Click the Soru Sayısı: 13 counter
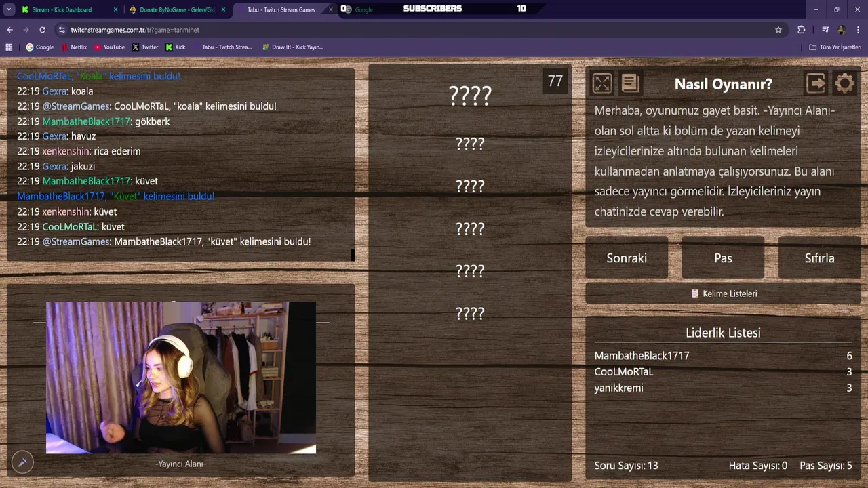 click(x=626, y=466)
